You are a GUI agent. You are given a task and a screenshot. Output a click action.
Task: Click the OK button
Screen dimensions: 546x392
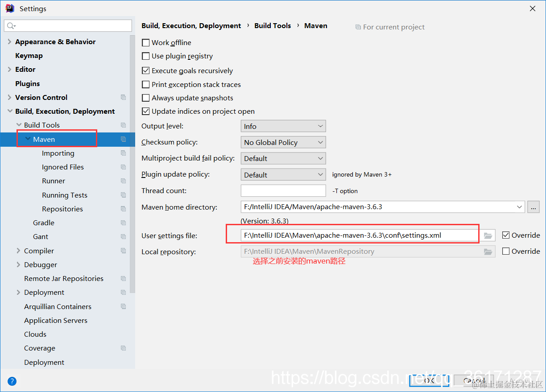(x=429, y=380)
